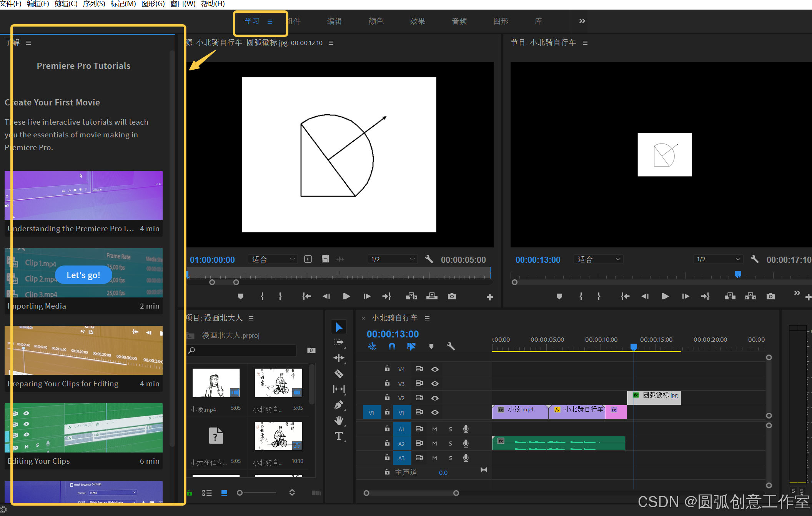Image resolution: width=812 pixels, height=516 pixels.
Task: Expand hidden workspaces with double chevron
Action: click(582, 21)
